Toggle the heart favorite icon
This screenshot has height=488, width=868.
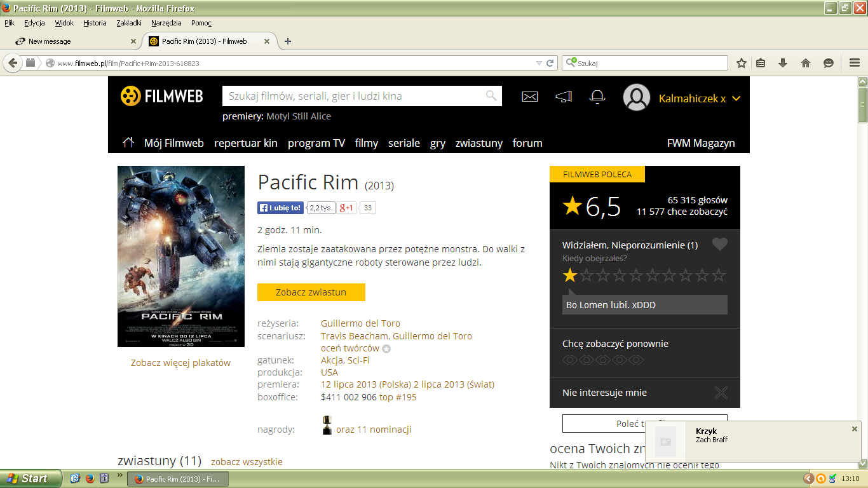(x=719, y=245)
